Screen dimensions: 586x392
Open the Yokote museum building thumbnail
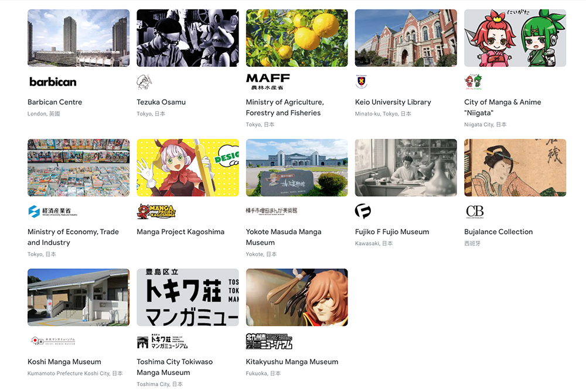(x=297, y=168)
